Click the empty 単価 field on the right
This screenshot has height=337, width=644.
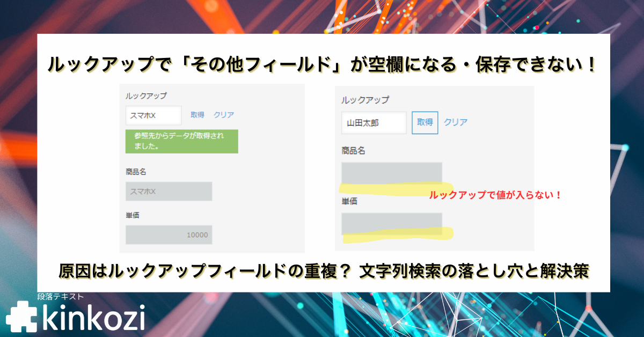(392, 222)
